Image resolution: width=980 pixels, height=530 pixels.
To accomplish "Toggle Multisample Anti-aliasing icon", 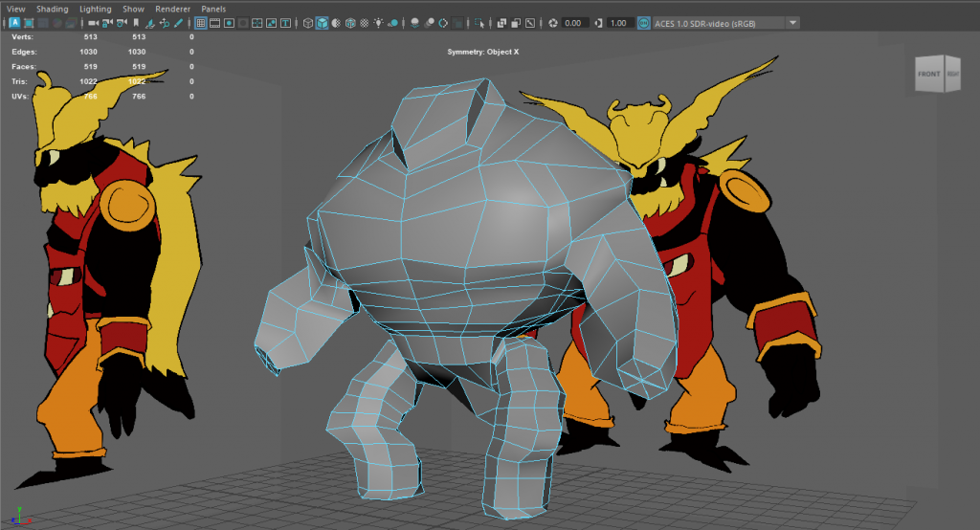I will 443,23.
